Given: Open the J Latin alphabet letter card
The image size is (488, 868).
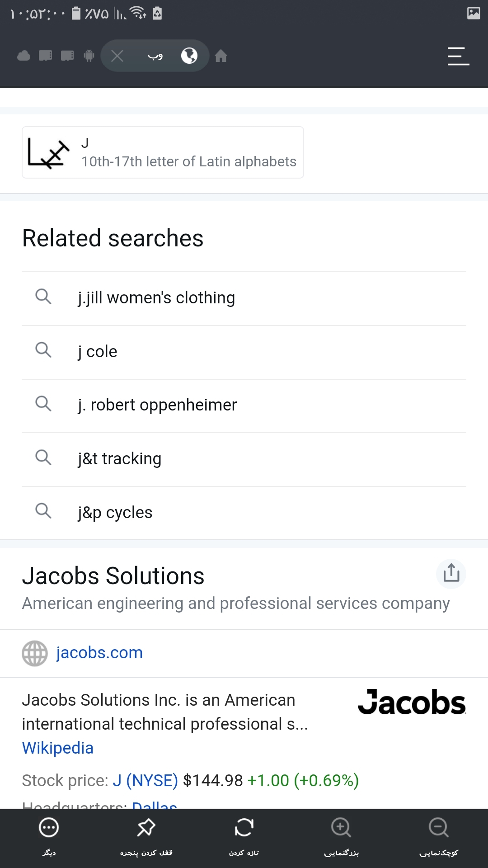Looking at the screenshot, I should pos(163,153).
